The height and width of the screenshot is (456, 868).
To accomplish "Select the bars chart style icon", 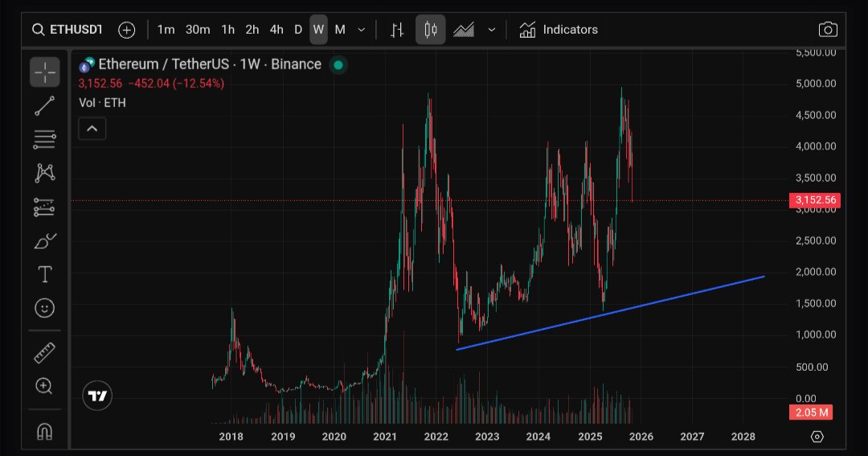I will click(397, 30).
